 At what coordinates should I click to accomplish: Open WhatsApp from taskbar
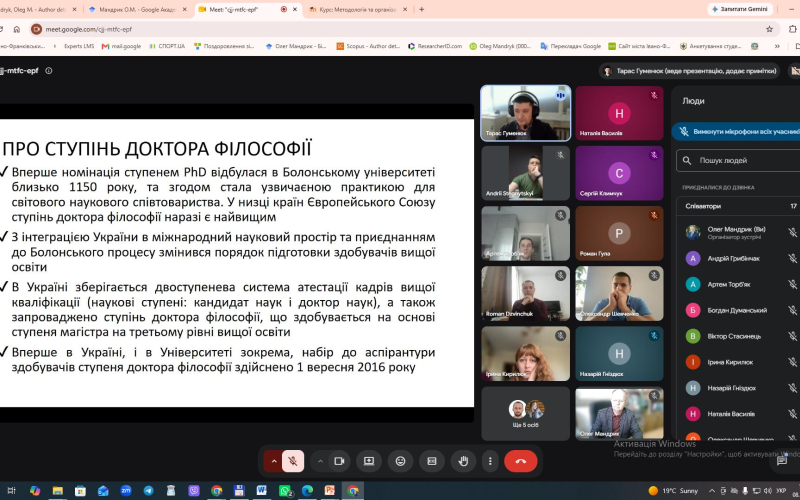(x=285, y=490)
